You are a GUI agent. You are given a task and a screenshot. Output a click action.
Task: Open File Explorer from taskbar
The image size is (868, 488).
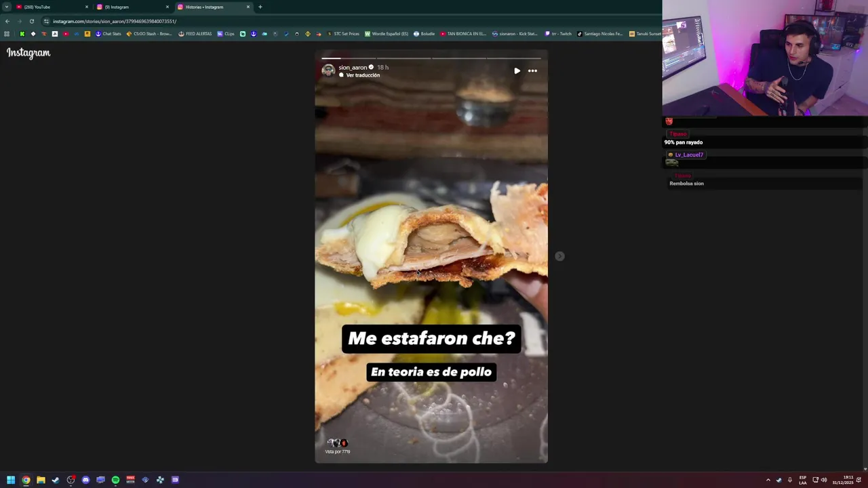[41, 480]
